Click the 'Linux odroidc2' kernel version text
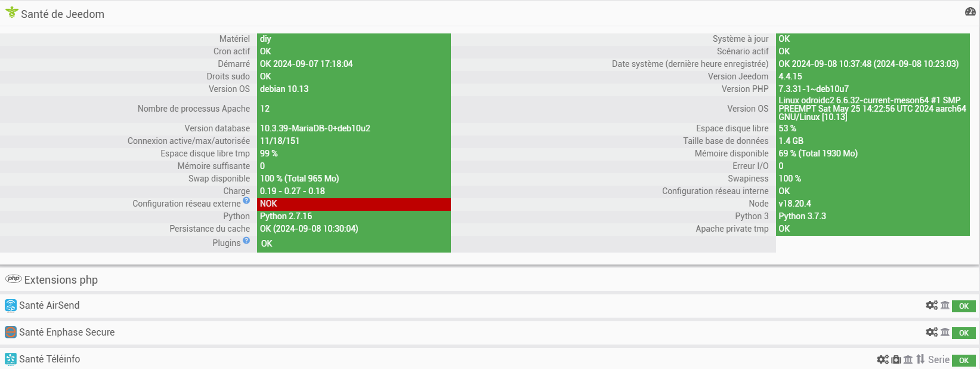980x369 pixels. [872, 109]
